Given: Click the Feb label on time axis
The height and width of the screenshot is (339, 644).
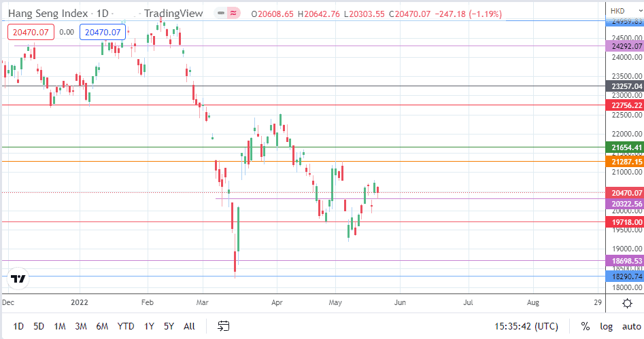Looking at the screenshot, I should 147,302.
